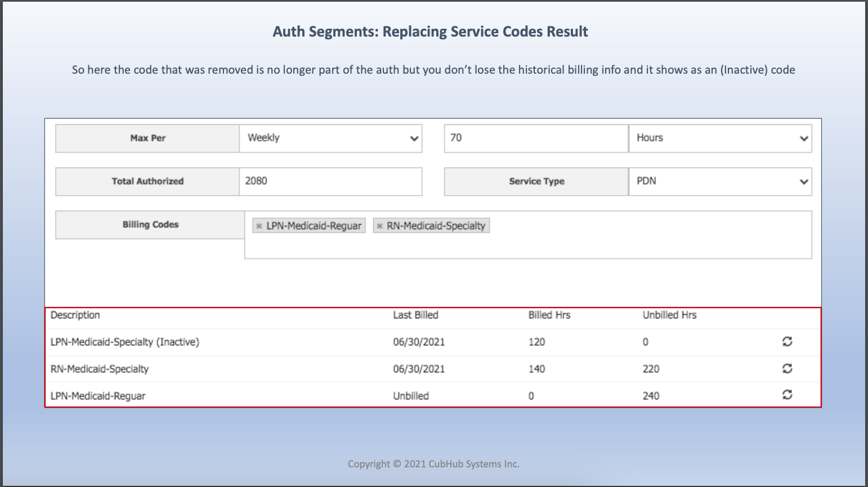Click the Billing Codes label
Screen dimensions: 868x487
pos(151,225)
